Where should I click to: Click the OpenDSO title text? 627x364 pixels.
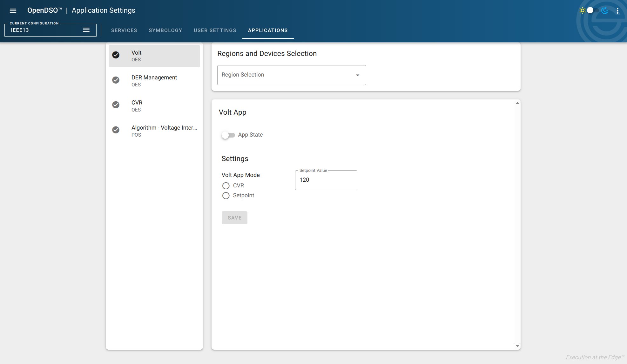tap(45, 10)
